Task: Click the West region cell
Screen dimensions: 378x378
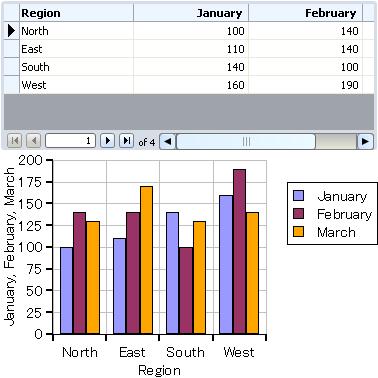Action: click(76, 85)
